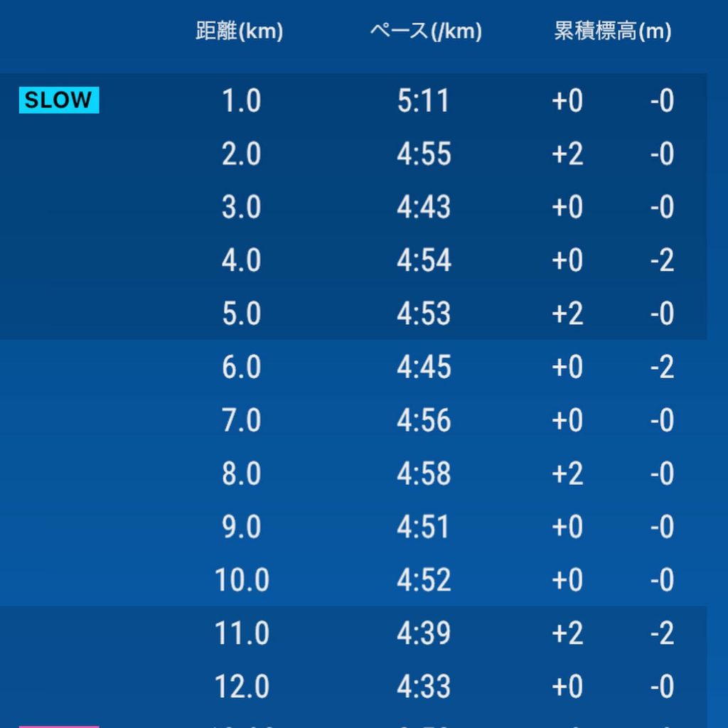Tap the 4:55 pace value
The height and width of the screenshot is (728, 728).
click(424, 154)
